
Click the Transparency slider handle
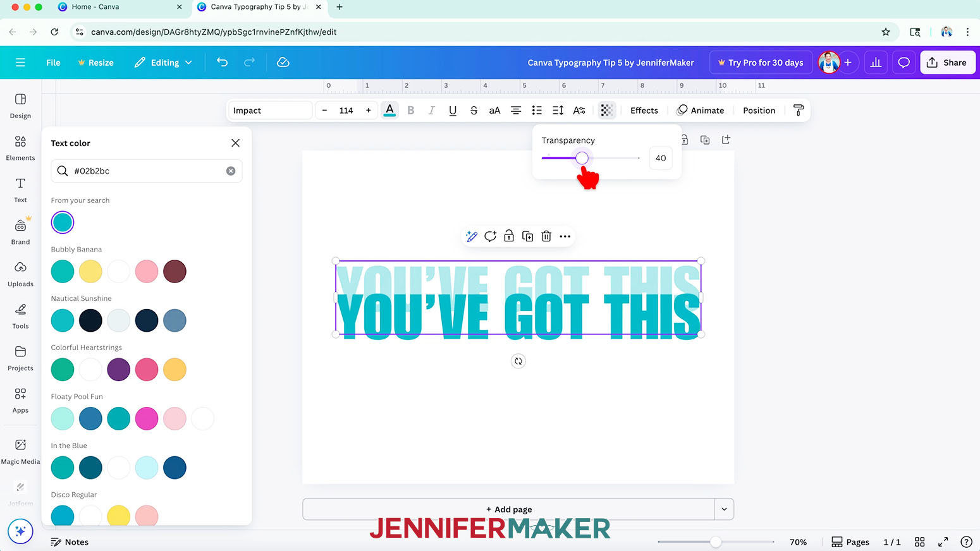[x=582, y=158]
